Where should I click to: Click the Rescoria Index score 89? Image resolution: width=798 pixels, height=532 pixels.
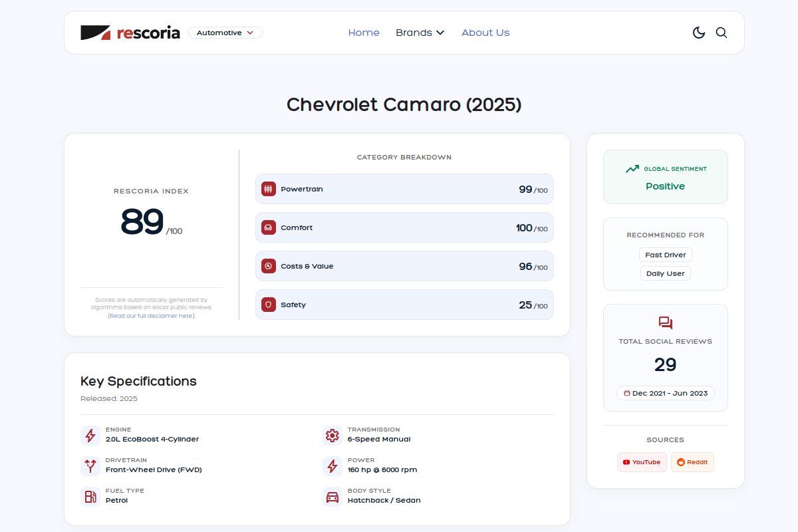(x=142, y=222)
